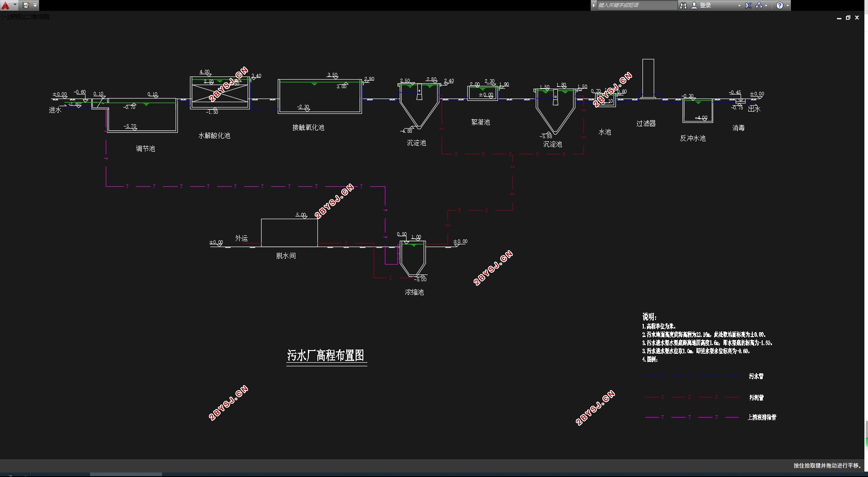
Task: Select the 说明 notes heading
Action: 650,317
